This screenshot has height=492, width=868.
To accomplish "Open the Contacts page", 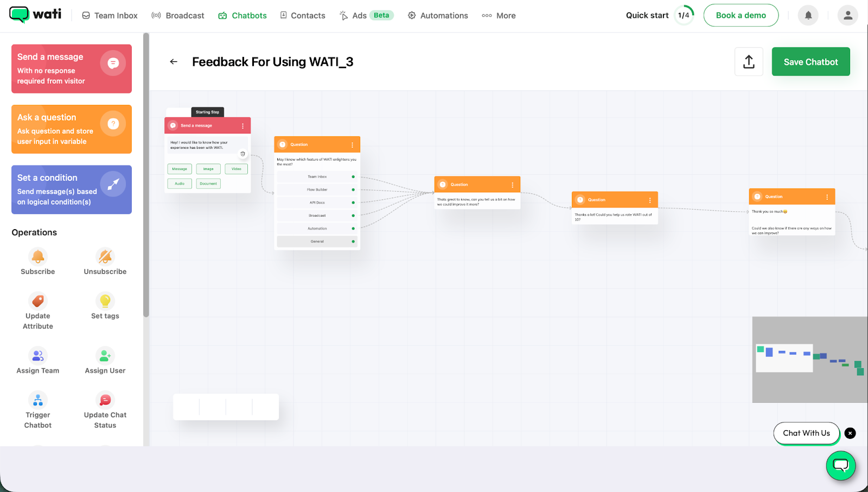I will [303, 16].
